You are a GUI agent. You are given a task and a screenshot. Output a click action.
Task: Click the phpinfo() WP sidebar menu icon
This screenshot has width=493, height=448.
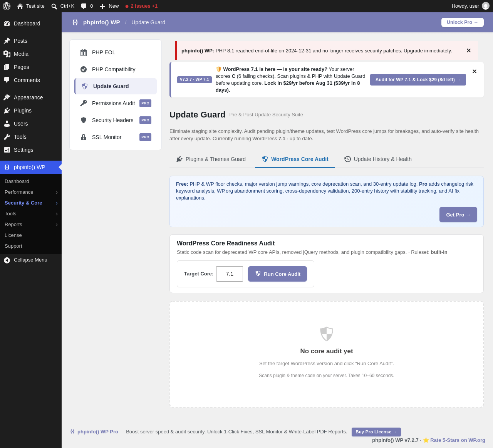[x=7, y=167]
